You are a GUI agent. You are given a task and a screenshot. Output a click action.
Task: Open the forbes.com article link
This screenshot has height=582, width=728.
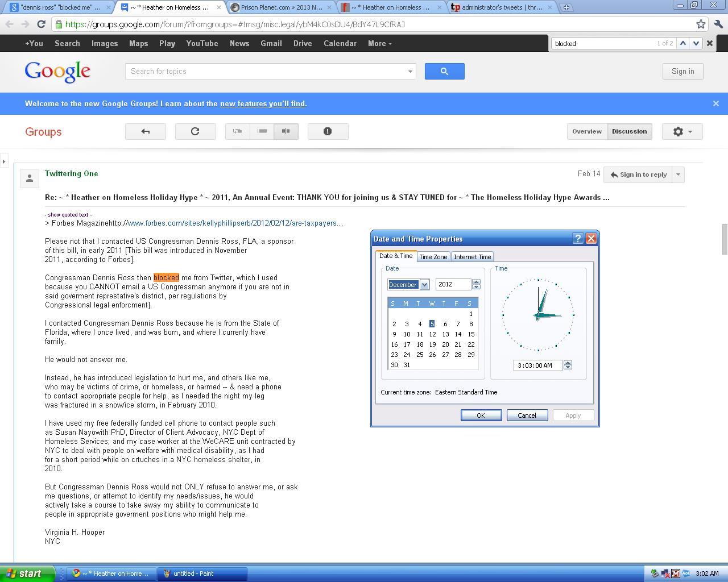coord(235,223)
